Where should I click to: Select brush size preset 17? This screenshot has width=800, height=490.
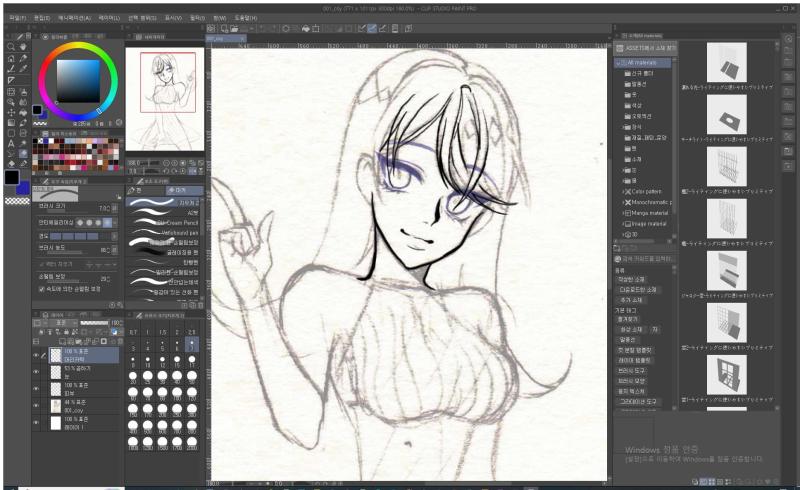192,362
